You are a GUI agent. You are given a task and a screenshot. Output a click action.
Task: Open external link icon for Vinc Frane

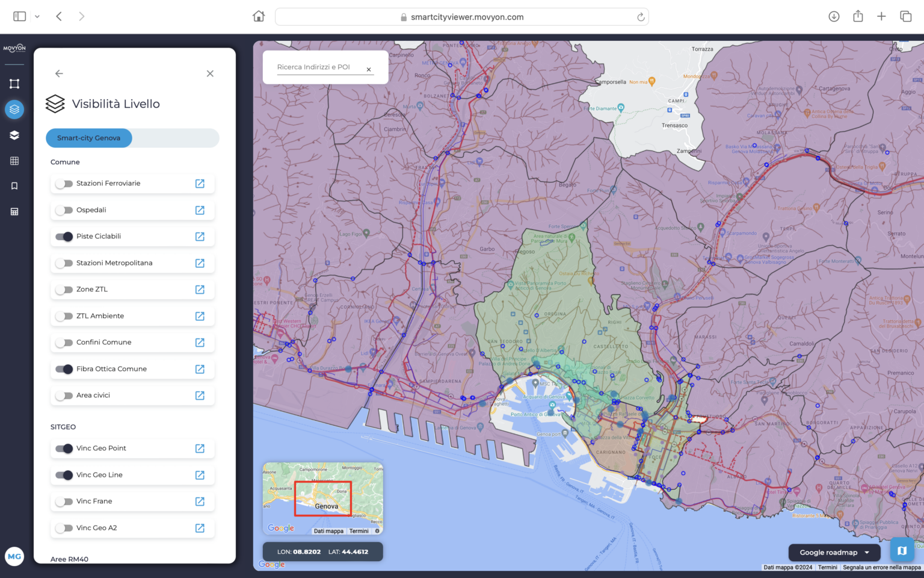click(x=200, y=502)
